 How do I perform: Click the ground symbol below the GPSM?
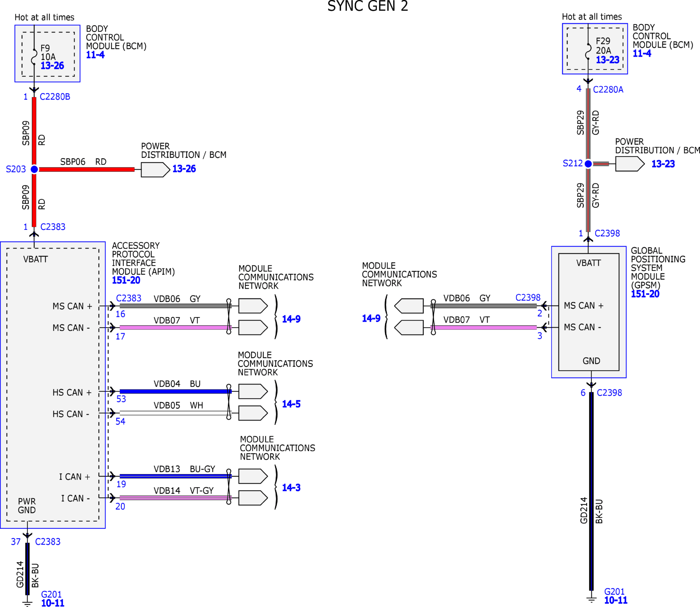click(x=591, y=599)
